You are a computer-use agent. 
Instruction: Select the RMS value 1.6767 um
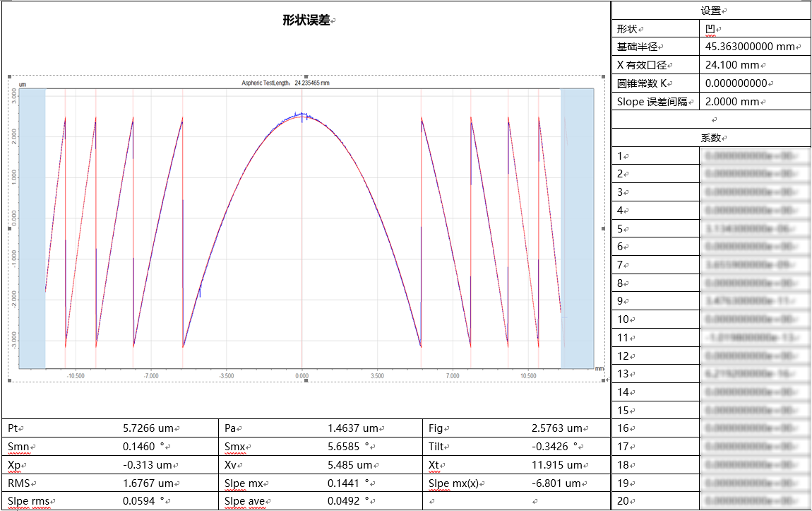pos(148,483)
